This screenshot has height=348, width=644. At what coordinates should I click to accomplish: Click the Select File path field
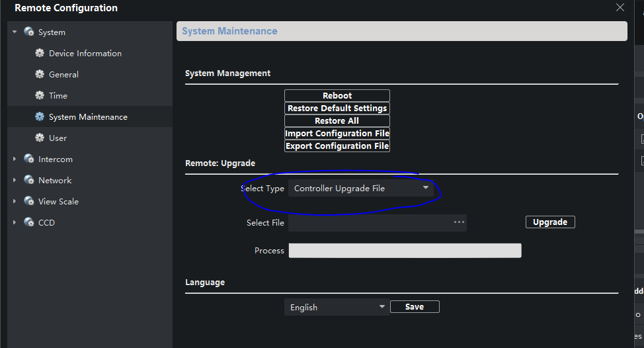pyautogui.click(x=370, y=223)
